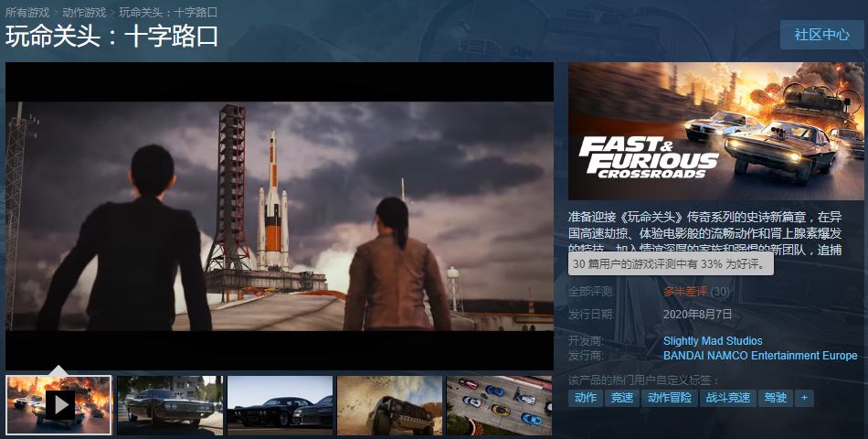Open publisher BANDAI NAMCO Entertainment Europe link
This screenshot has width=868, height=439.
pos(760,355)
